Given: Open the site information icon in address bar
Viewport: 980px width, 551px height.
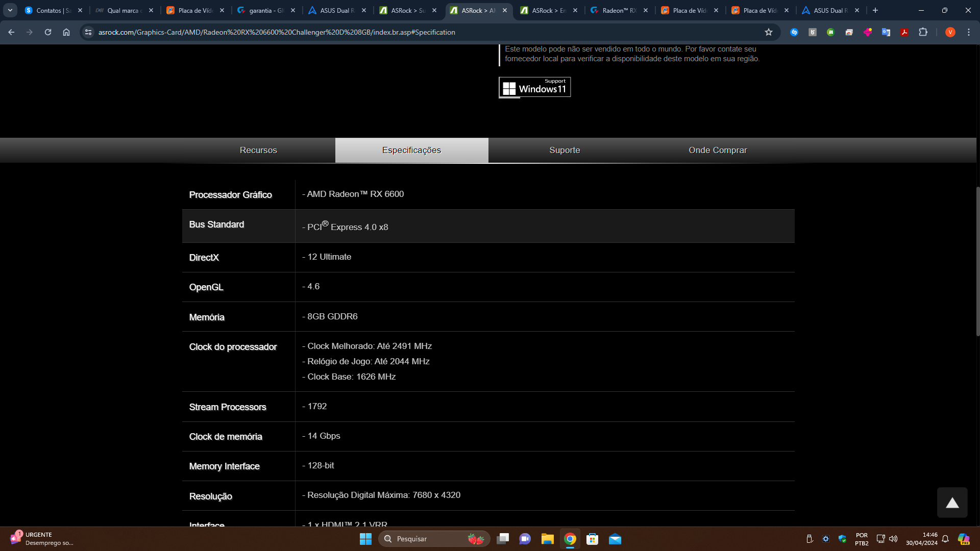Looking at the screenshot, I should point(88,32).
